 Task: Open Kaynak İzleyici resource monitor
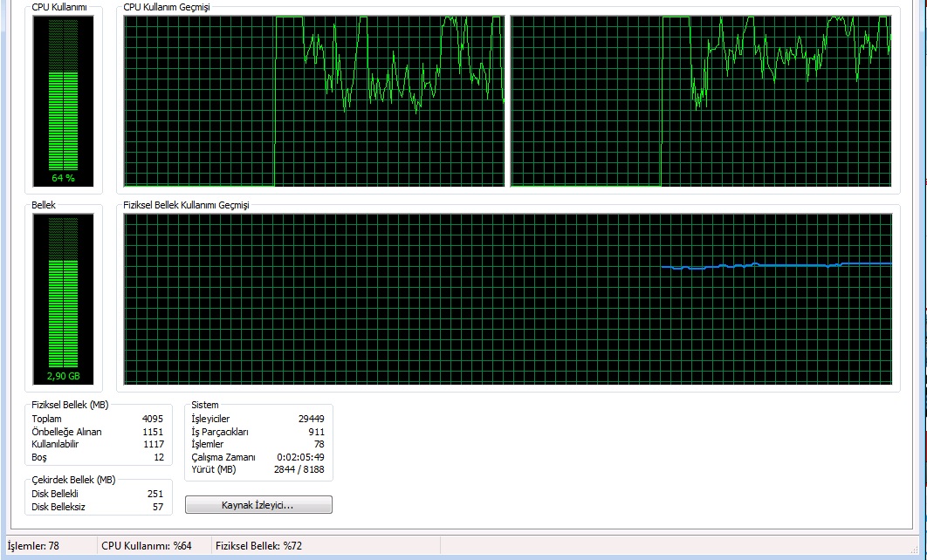pos(258,505)
